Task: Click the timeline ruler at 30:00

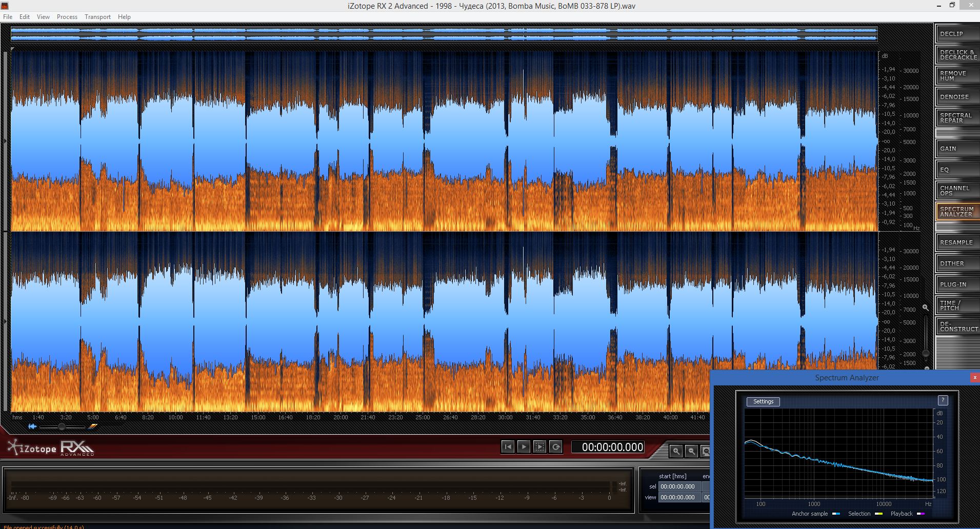Action: pyautogui.click(x=505, y=417)
